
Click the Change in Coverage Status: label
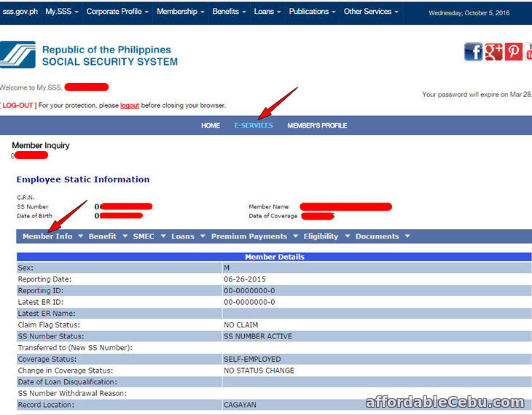pyautogui.click(x=66, y=371)
